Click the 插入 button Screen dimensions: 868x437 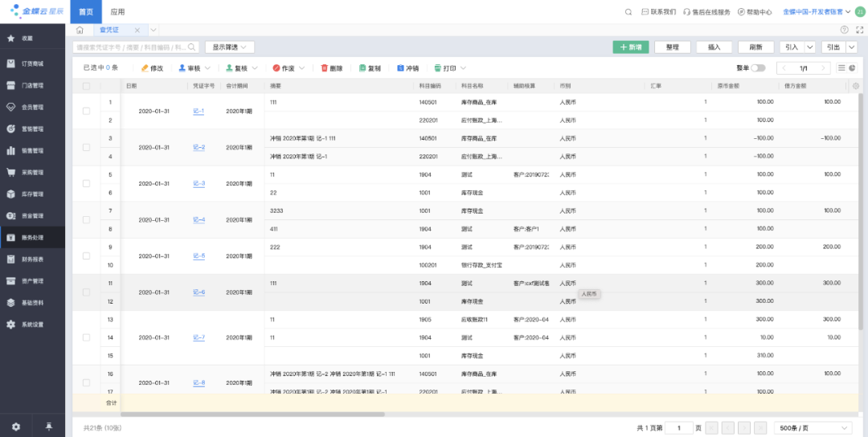coord(714,47)
